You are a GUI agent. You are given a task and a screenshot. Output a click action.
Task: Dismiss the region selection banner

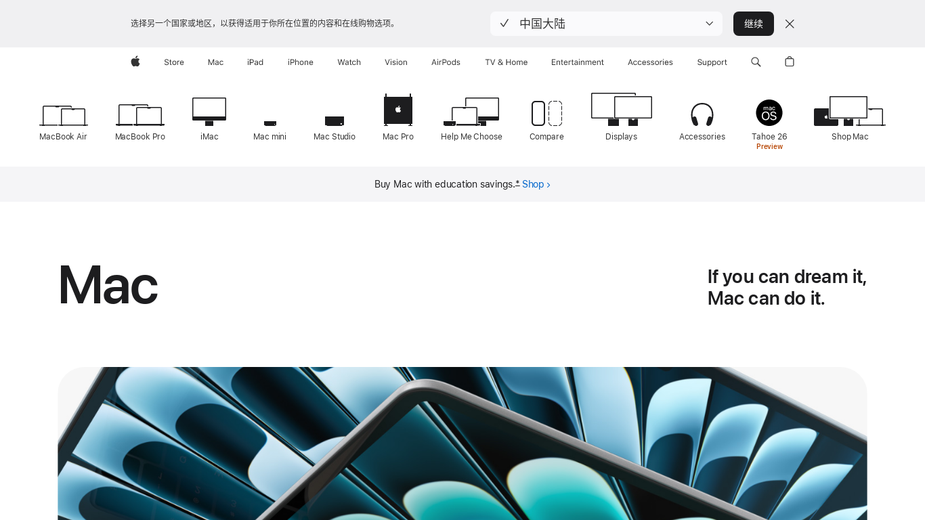(x=789, y=24)
